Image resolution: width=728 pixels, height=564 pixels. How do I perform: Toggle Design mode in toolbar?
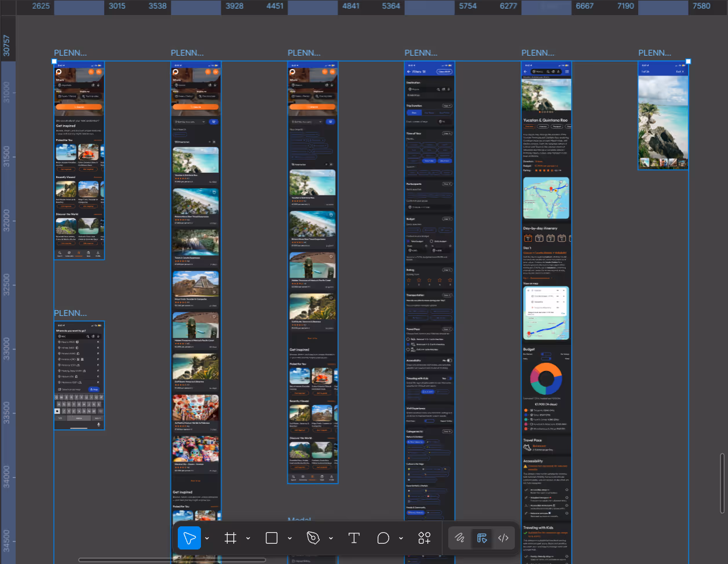(481, 538)
